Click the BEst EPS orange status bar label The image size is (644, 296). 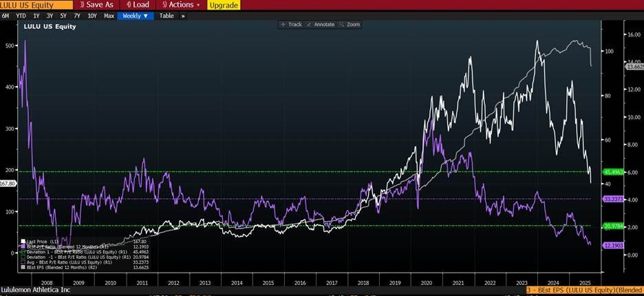(585, 290)
